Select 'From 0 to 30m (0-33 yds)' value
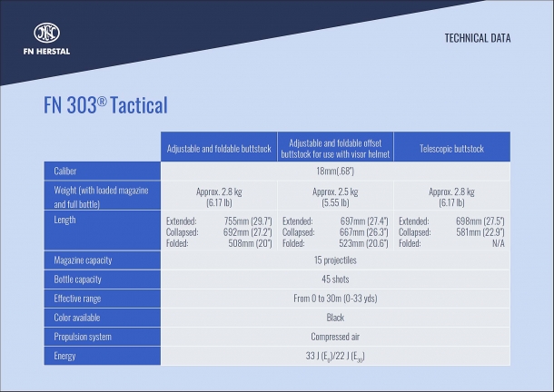Screen dimensions: 554x392 pyautogui.click(x=335, y=299)
